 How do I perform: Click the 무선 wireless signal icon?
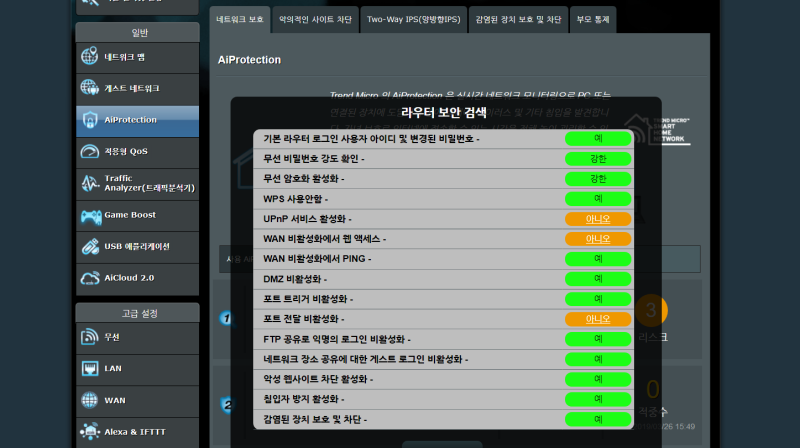pos(90,337)
